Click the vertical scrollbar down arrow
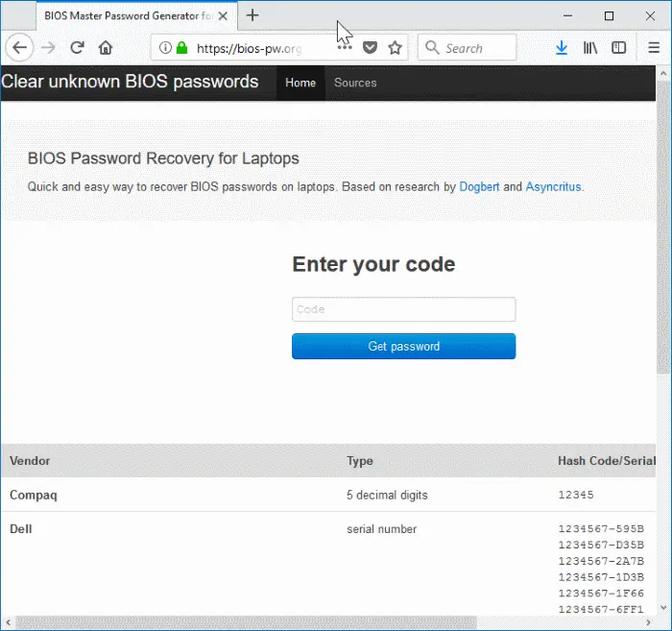 pos(663,607)
